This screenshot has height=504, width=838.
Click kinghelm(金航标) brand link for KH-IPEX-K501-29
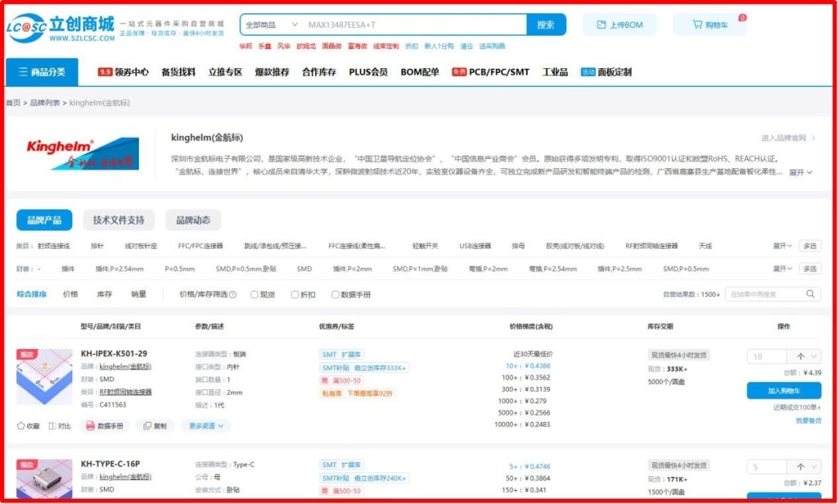[126, 367]
